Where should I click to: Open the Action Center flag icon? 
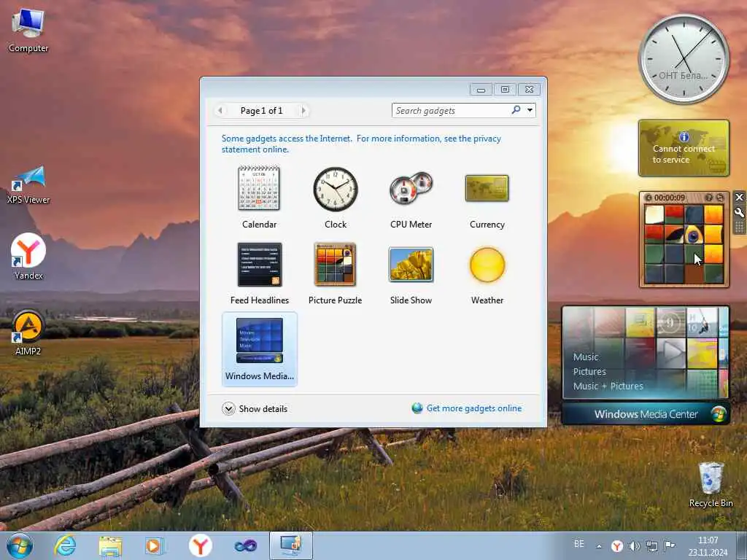(670, 545)
